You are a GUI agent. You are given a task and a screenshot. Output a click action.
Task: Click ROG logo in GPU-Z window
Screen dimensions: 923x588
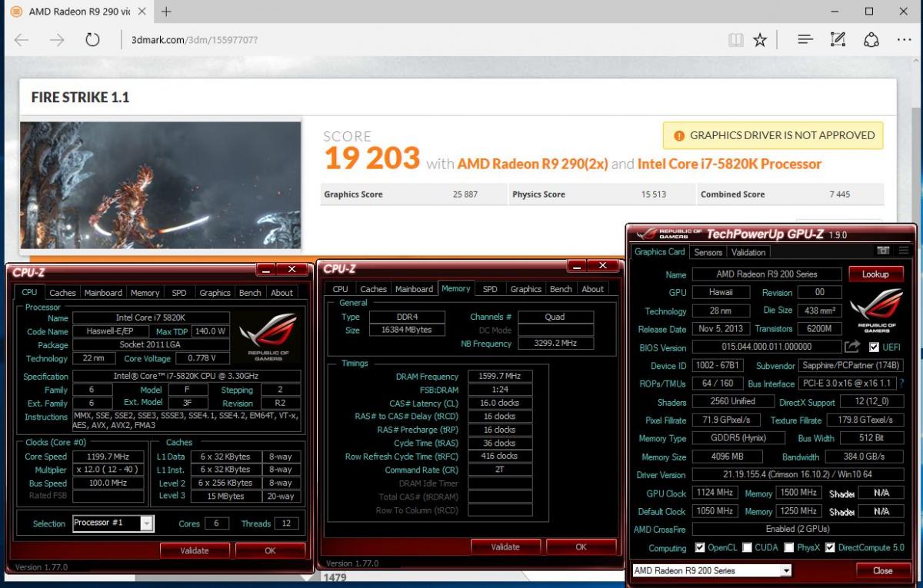tap(877, 311)
